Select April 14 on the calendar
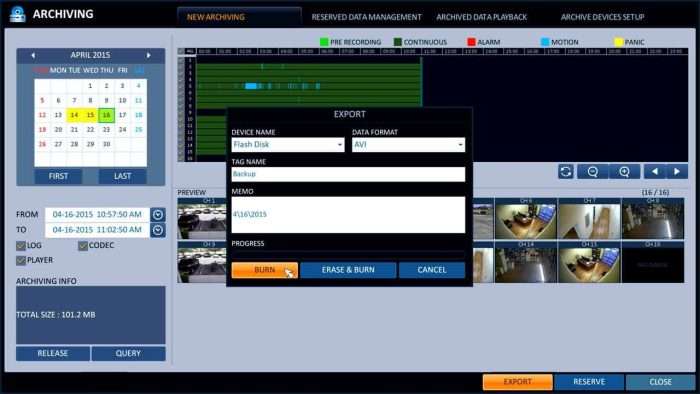Viewport: 700px width, 394px height. 74,115
